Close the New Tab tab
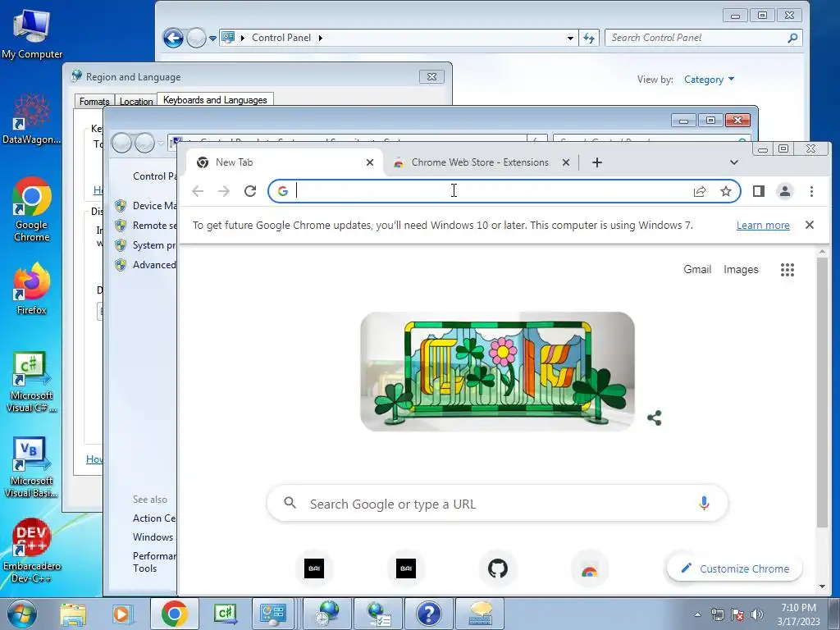Screen dimensions: 840x630 coord(370,162)
